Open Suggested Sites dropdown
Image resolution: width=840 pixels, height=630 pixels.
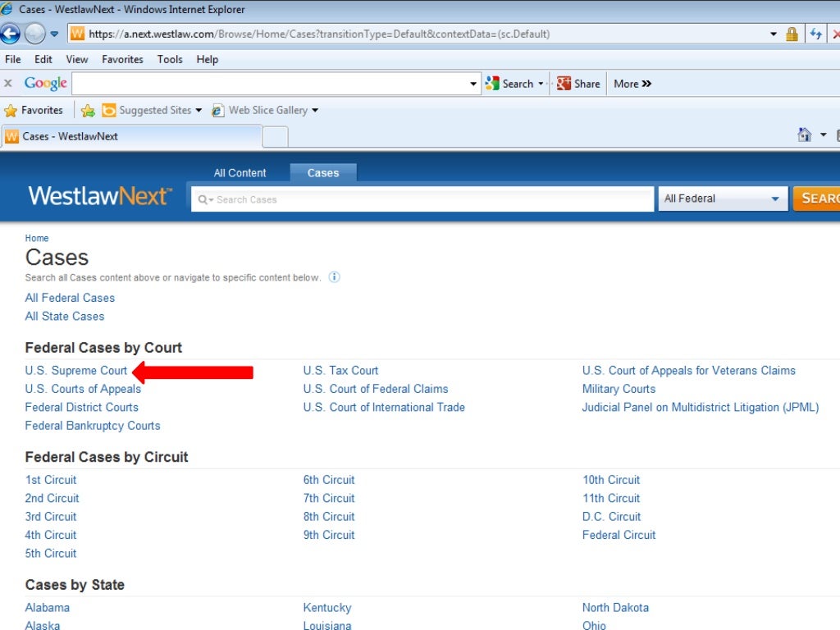pos(152,111)
